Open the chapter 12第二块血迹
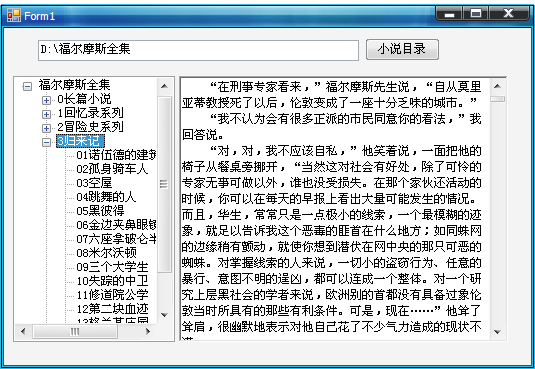This screenshot has width=535, height=369. (112, 309)
